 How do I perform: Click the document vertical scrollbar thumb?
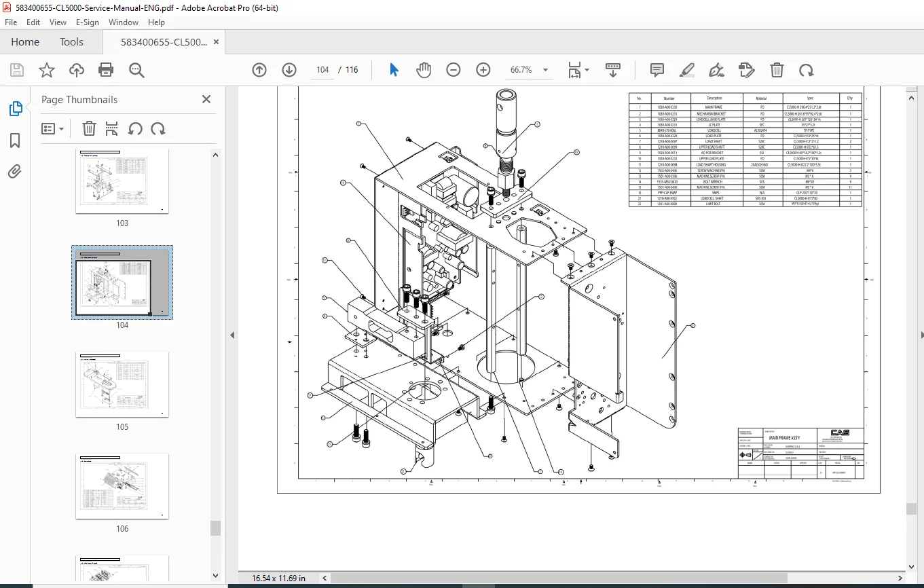pos(911,509)
